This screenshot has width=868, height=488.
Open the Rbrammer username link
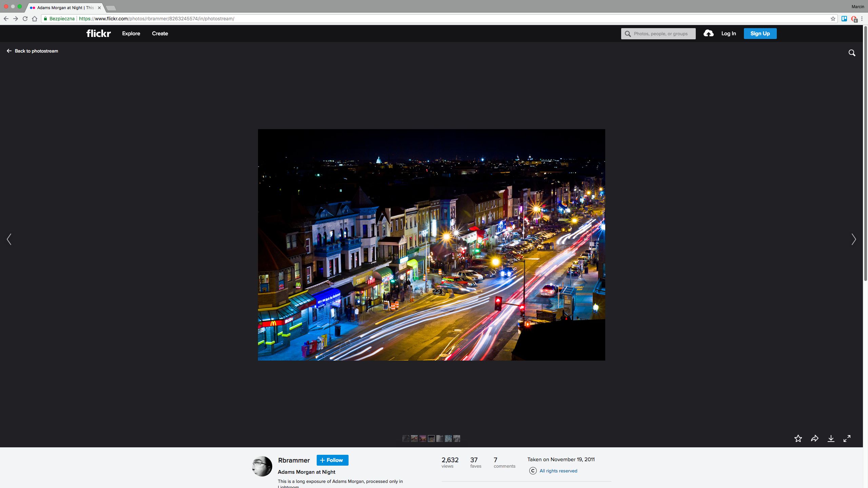pos(294,460)
